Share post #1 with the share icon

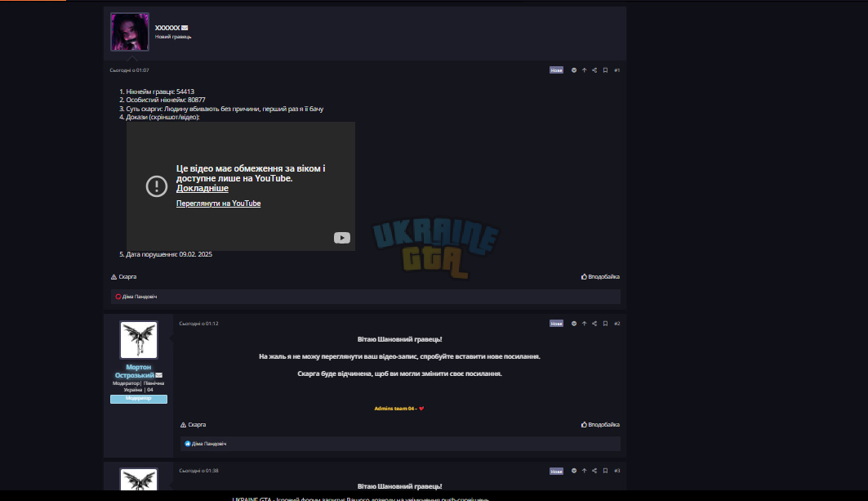click(594, 70)
